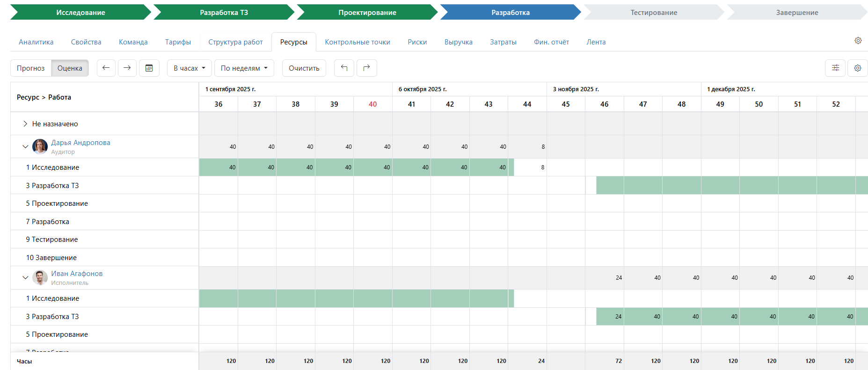Click the gear icon beside the tabs
868x370 pixels.
(858, 41)
